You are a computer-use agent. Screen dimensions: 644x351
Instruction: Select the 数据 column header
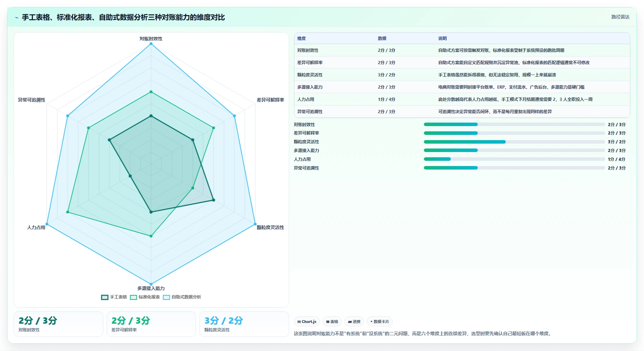tap(382, 39)
